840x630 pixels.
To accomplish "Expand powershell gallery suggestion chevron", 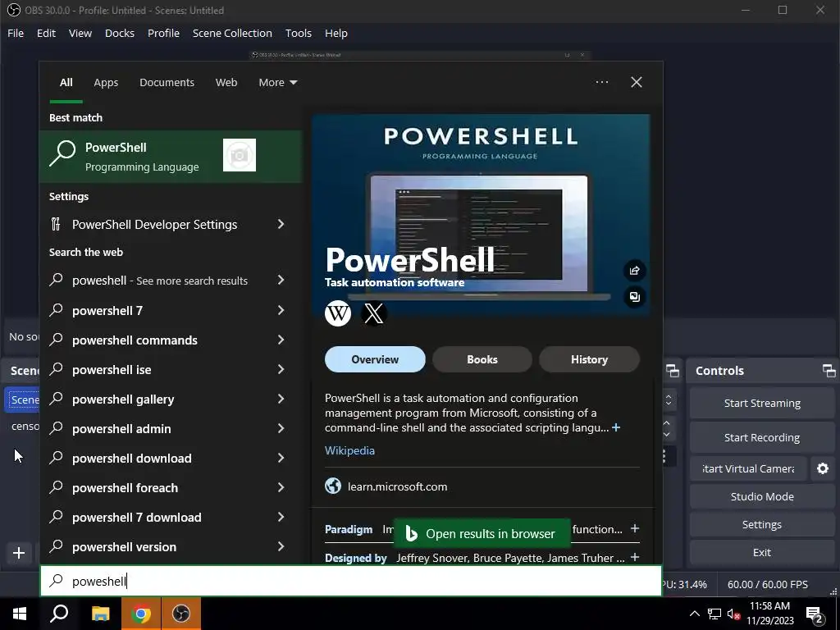I will point(281,399).
